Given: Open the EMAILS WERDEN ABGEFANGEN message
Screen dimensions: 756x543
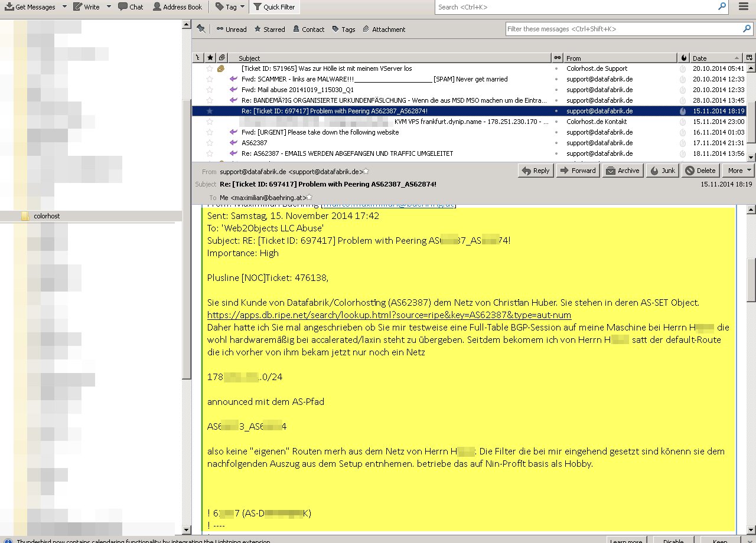Looking at the screenshot, I should click(x=347, y=153).
